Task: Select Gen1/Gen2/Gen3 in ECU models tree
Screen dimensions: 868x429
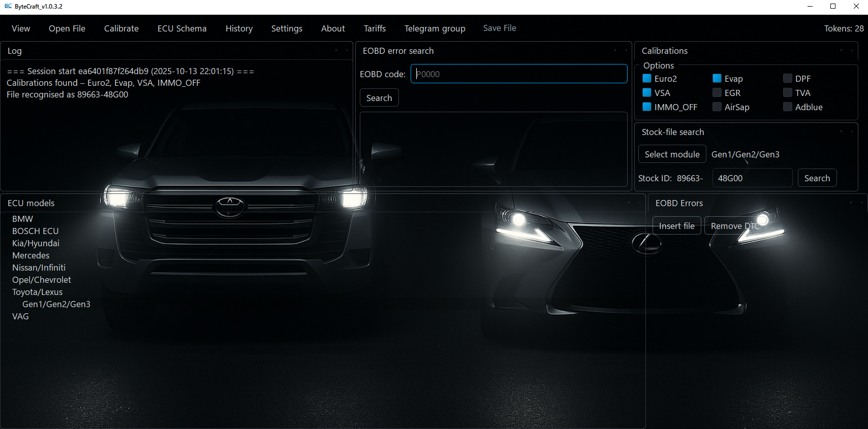Action: tap(56, 304)
